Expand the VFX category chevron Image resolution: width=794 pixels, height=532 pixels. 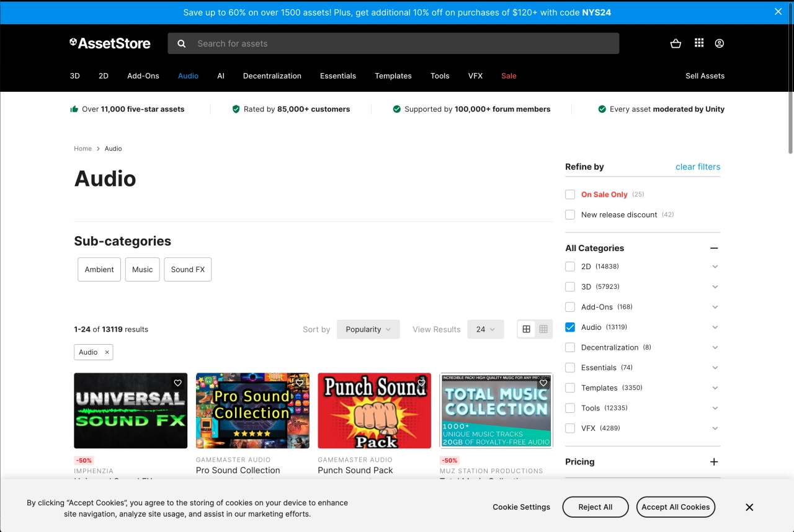coord(715,428)
